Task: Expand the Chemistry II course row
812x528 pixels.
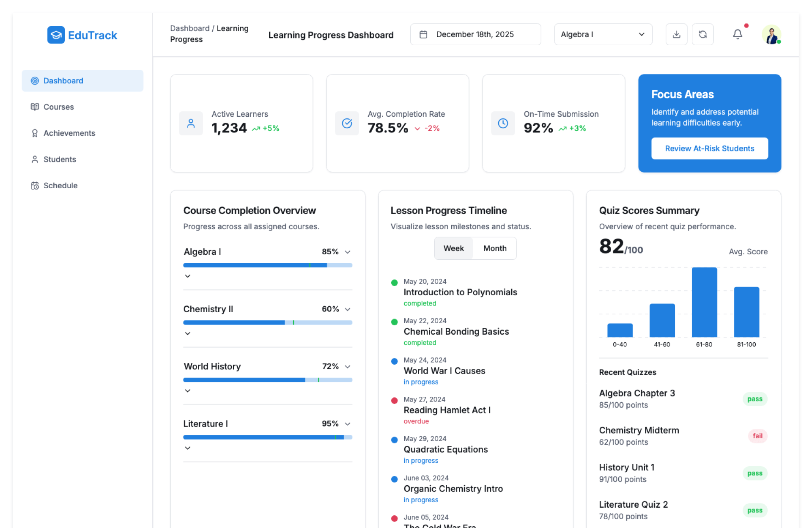Action: [x=348, y=309]
